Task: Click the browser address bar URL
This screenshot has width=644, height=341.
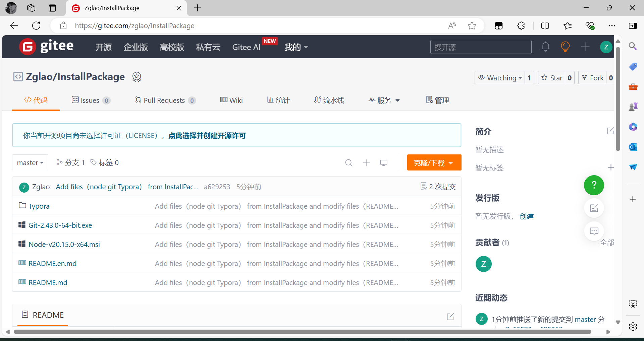Action: (x=135, y=26)
